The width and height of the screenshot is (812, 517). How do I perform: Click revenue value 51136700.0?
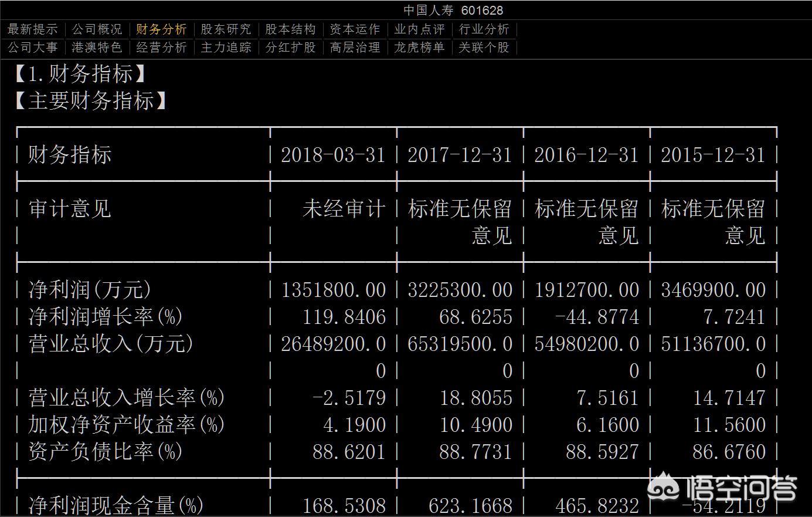(714, 344)
